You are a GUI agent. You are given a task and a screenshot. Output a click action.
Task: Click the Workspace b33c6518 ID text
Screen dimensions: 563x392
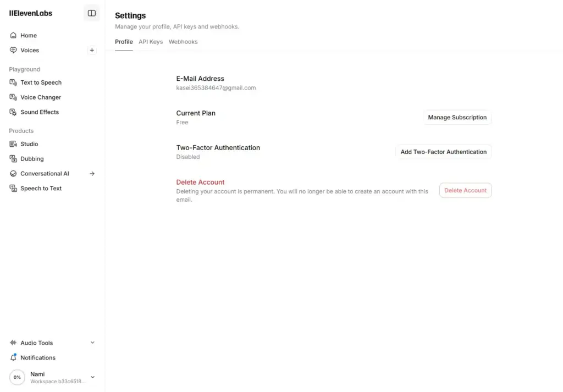[x=58, y=381]
